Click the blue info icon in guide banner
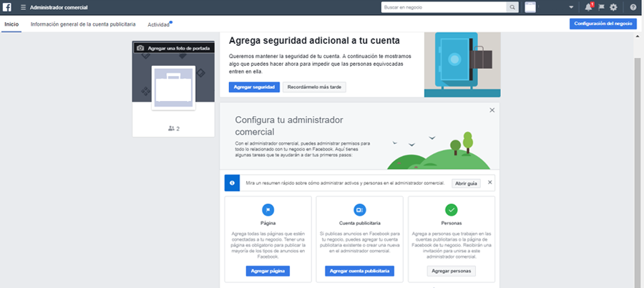This screenshot has width=644, height=288. pos(232,183)
